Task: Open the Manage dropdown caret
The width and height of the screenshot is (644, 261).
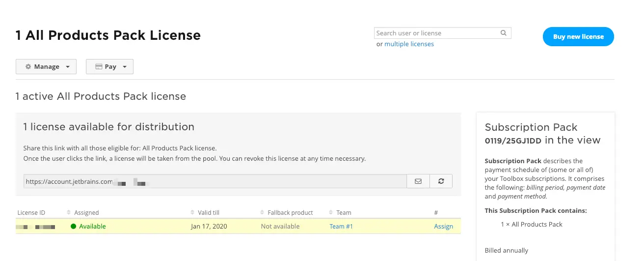Action: 67,67
